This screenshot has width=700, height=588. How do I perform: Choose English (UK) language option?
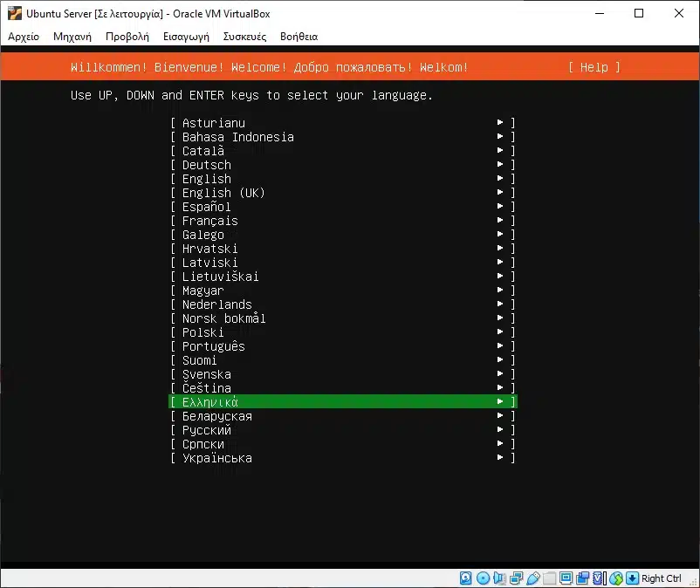click(343, 193)
